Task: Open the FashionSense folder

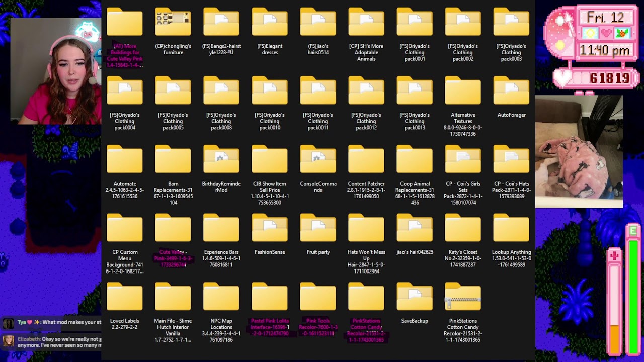Action: [x=270, y=228]
